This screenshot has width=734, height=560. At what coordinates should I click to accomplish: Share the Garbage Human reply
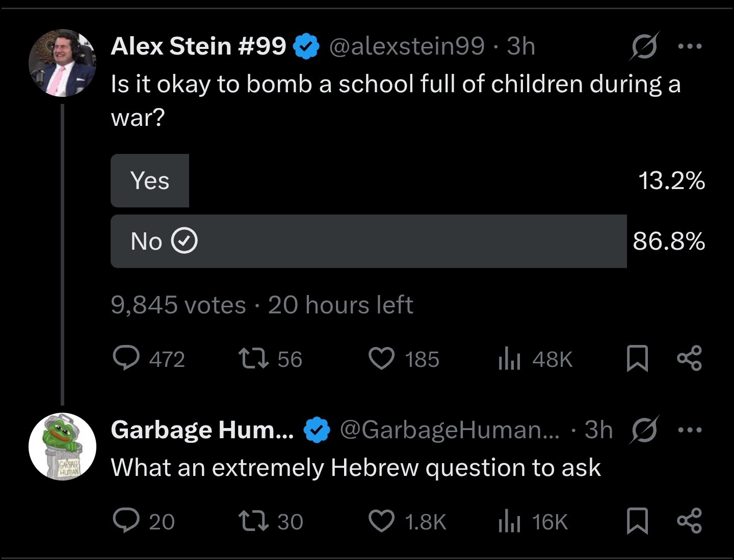coord(689,521)
